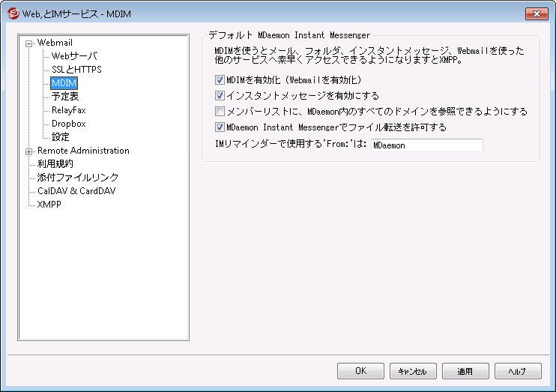Open the SSLとHTTPS settings page
This screenshot has width=556, height=392.
point(76,70)
